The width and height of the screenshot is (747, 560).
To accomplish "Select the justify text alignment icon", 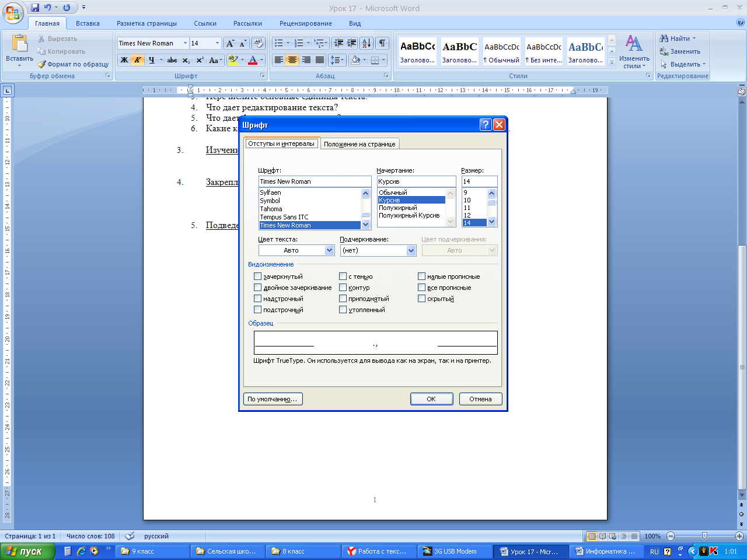I will pos(320,60).
